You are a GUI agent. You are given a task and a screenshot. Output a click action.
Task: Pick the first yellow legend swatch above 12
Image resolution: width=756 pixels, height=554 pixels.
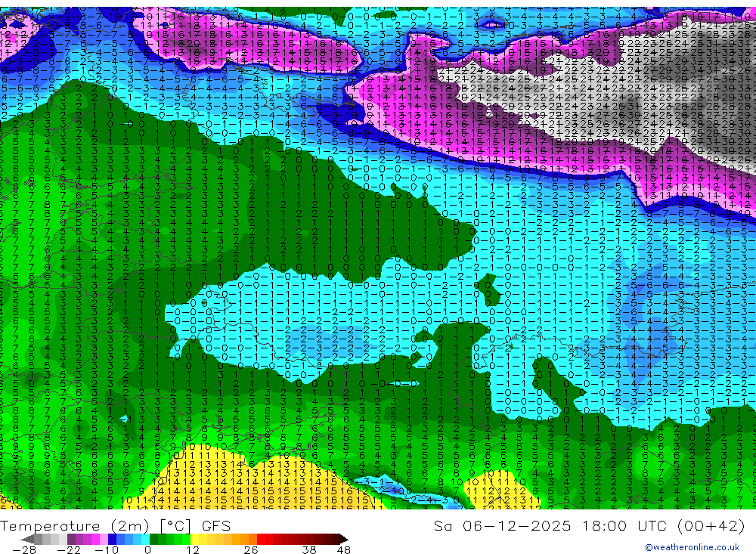195,539
